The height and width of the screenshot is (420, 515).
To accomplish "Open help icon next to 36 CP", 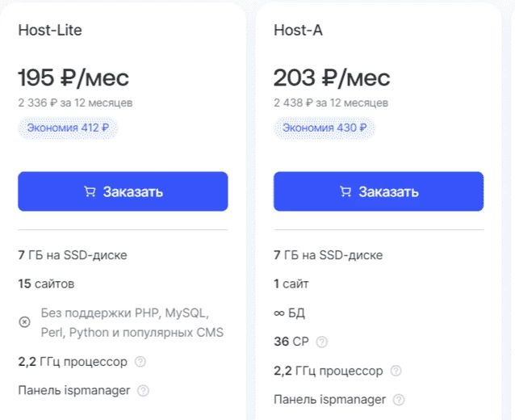I will [x=322, y=342].
